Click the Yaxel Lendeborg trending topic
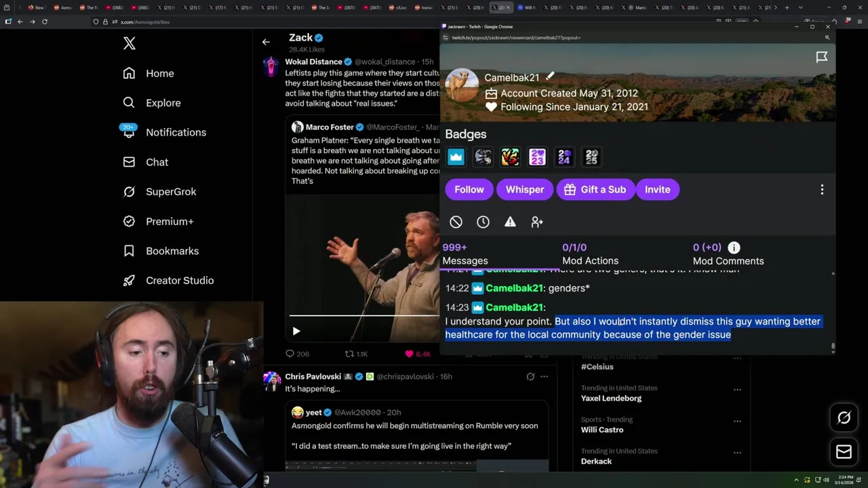This screenshot has height=488, width=868. [x=611, y=399]
